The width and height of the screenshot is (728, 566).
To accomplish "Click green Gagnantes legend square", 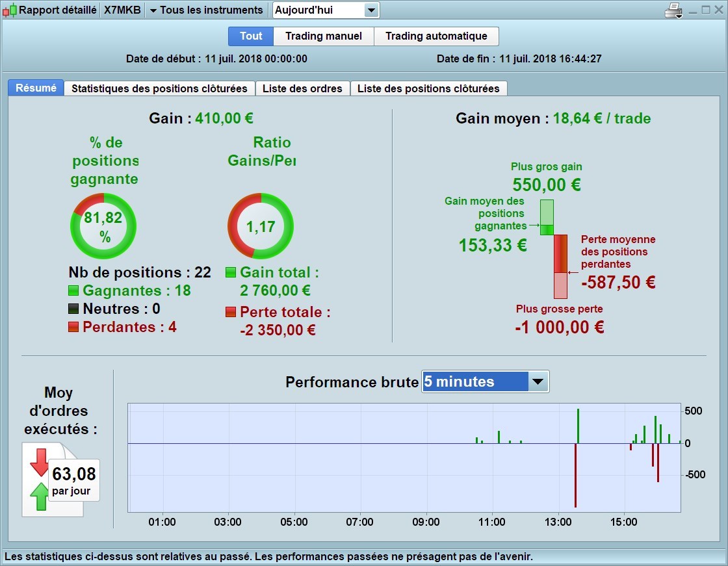I will tap(73, 290).
